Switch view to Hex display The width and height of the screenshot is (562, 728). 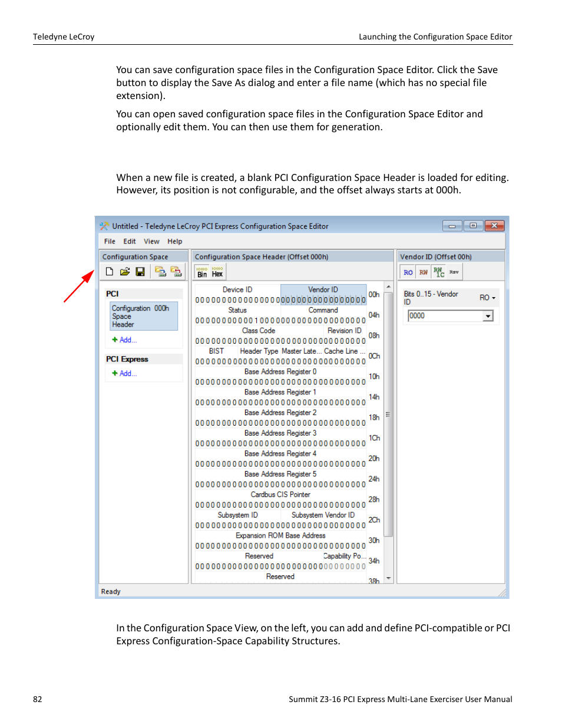coord(217,272)
